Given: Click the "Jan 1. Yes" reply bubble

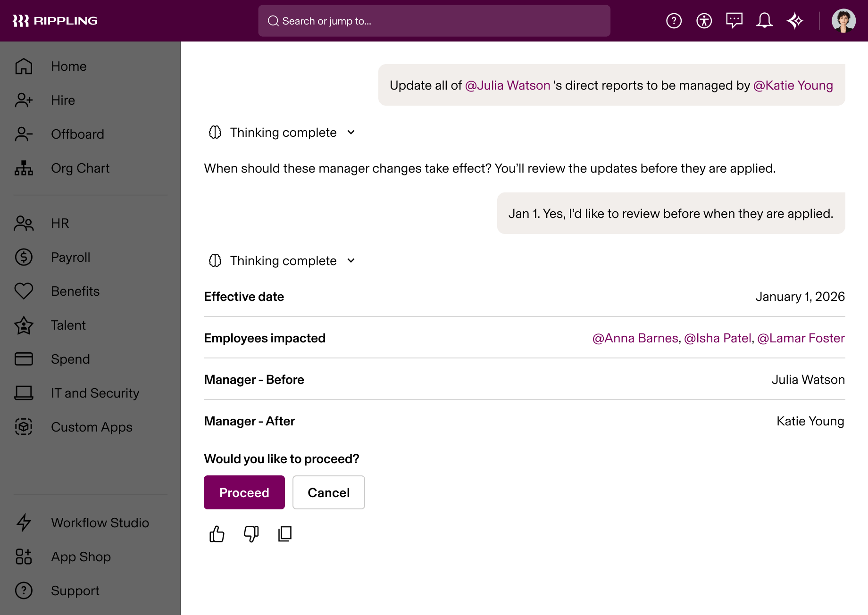Looking at the screenshot, I should click(x=671, y=213).
